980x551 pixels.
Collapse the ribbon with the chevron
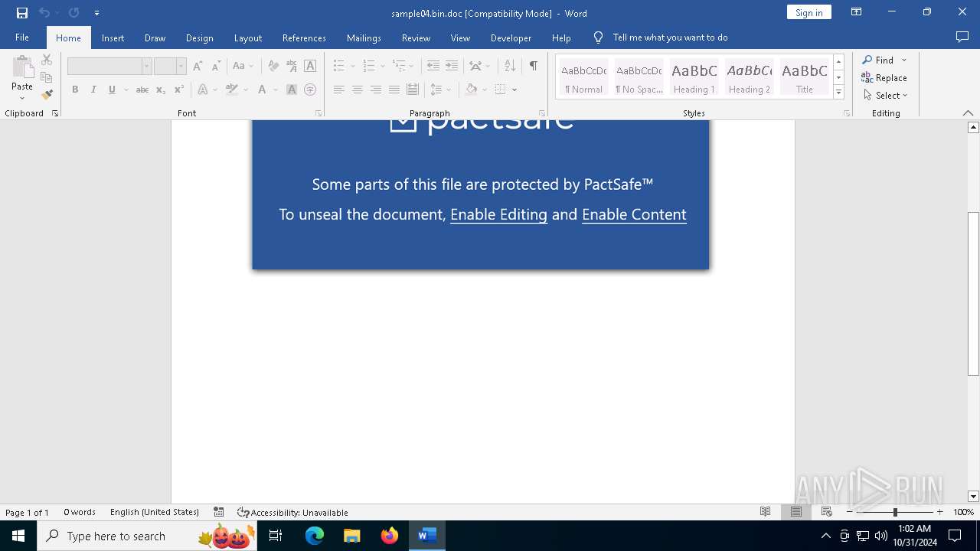click(x=968, y=112)
